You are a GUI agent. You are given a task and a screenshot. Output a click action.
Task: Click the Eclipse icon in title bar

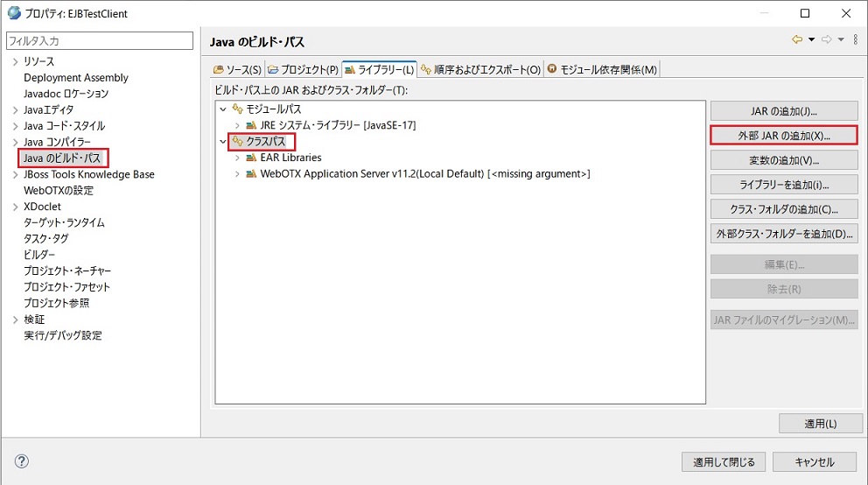click(x=14, y=13)
